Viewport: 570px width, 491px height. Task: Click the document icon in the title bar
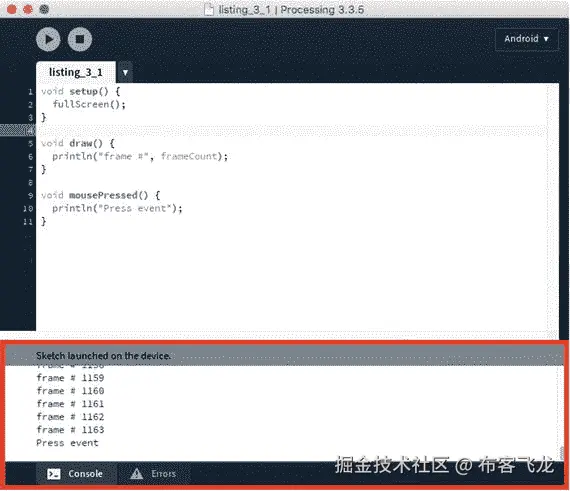click(209, 9)
